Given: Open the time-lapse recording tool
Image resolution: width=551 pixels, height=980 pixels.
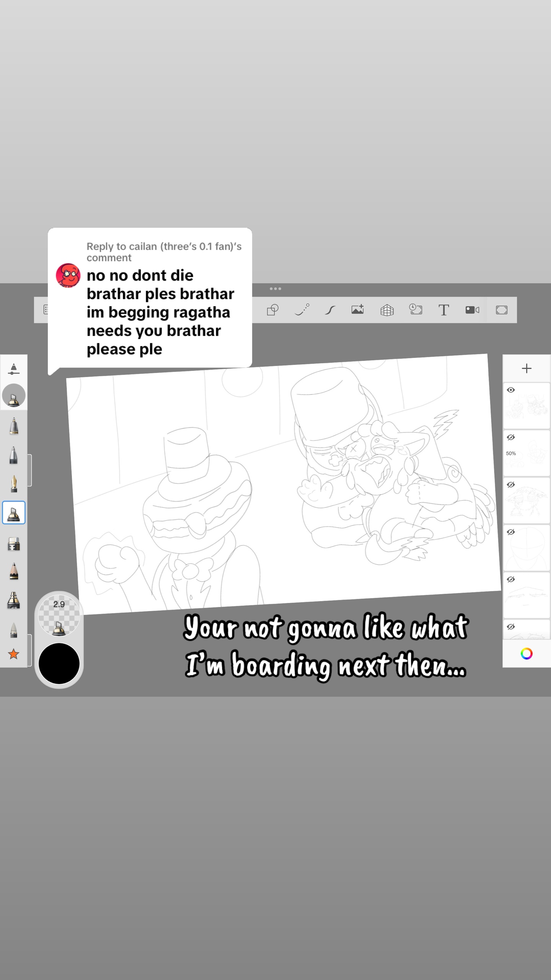Looking at the screenshot, I should (x=416, y=309).
